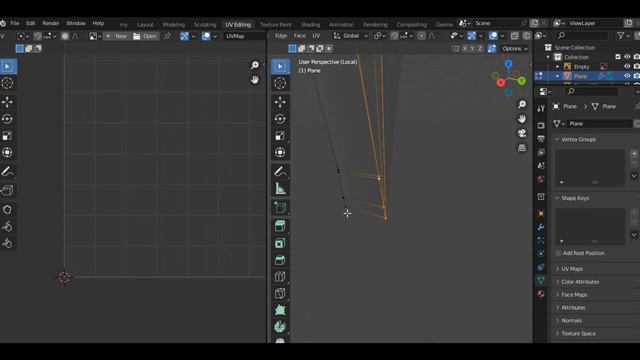The width and height of the screenshot is (640, 360).
Task: Toggle X mirror in 3D viewport header
Action: pyautogui.click(x=464, y=49)
